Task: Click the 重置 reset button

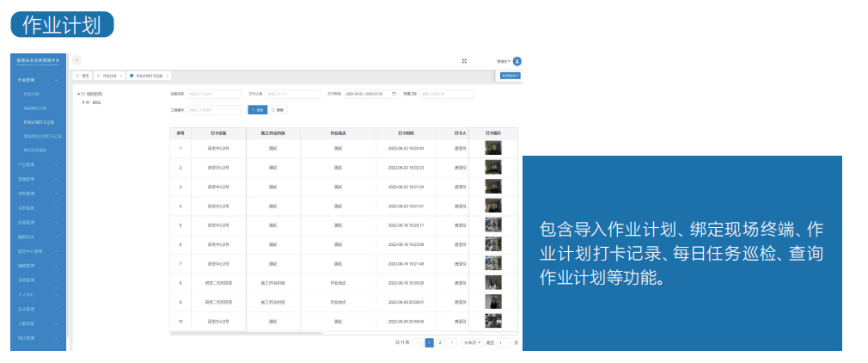Action: point(278,110)
